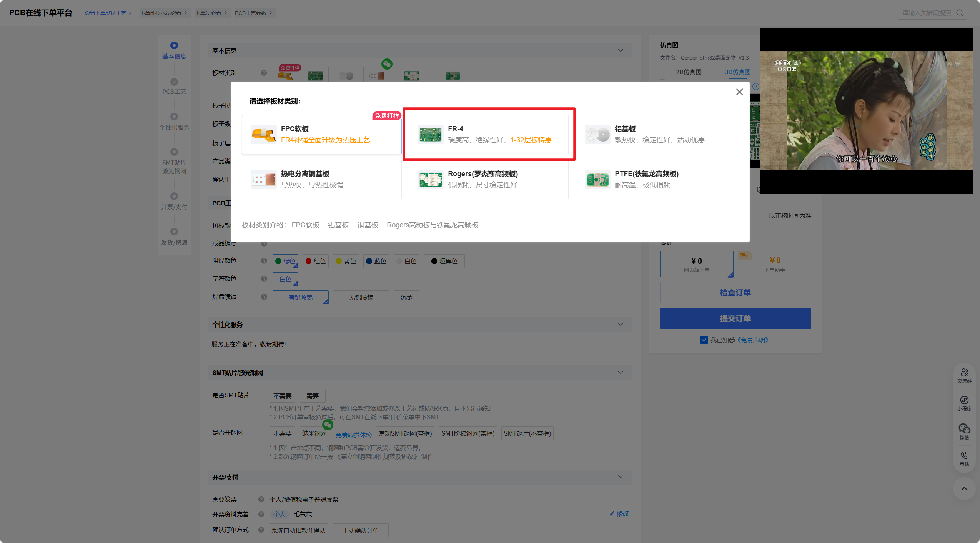The height and width of the screenshot is (543, 980).
Task: Choose 有铅喷锡 pad plating
Action: [301, 297]
